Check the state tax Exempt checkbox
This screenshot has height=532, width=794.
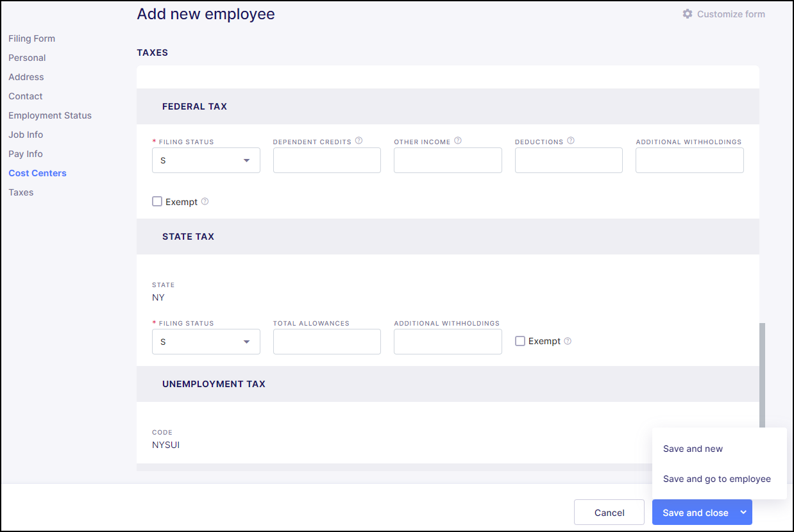point(520,342)
